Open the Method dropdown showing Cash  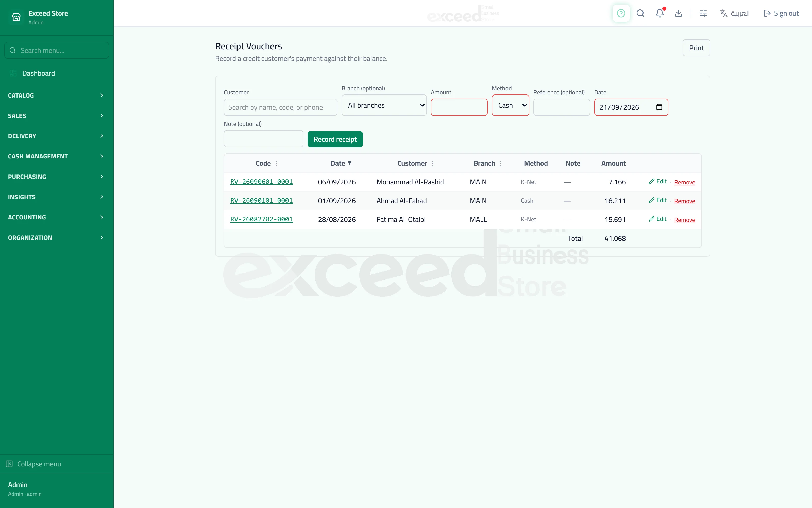[x=510, y=105]
